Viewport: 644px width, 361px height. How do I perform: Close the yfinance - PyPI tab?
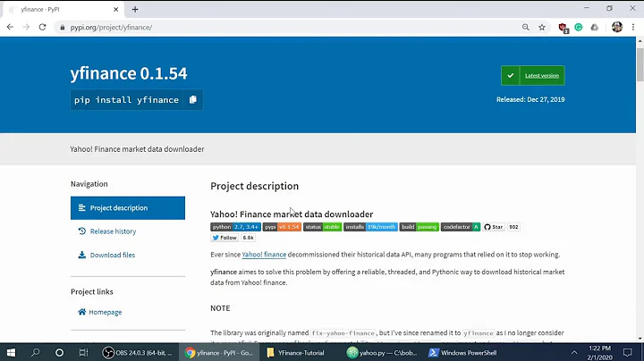click(x=115, y=9)
